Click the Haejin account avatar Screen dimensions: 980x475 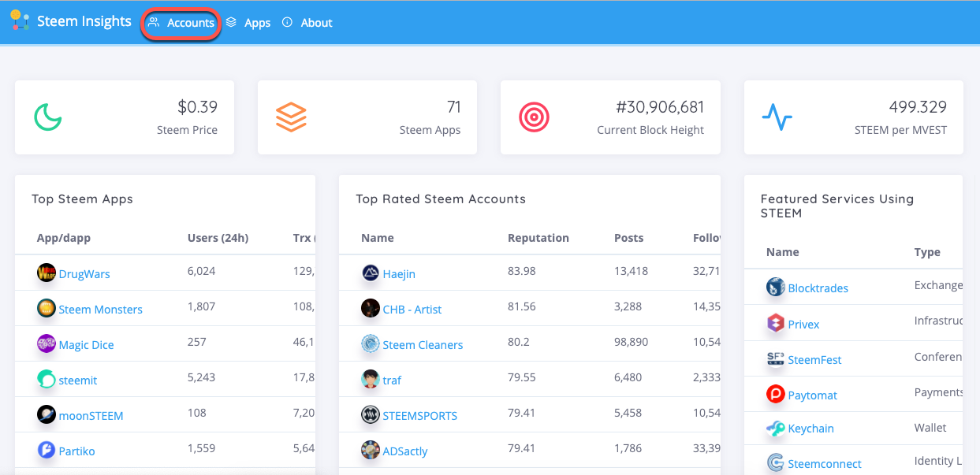pos(371,273)
